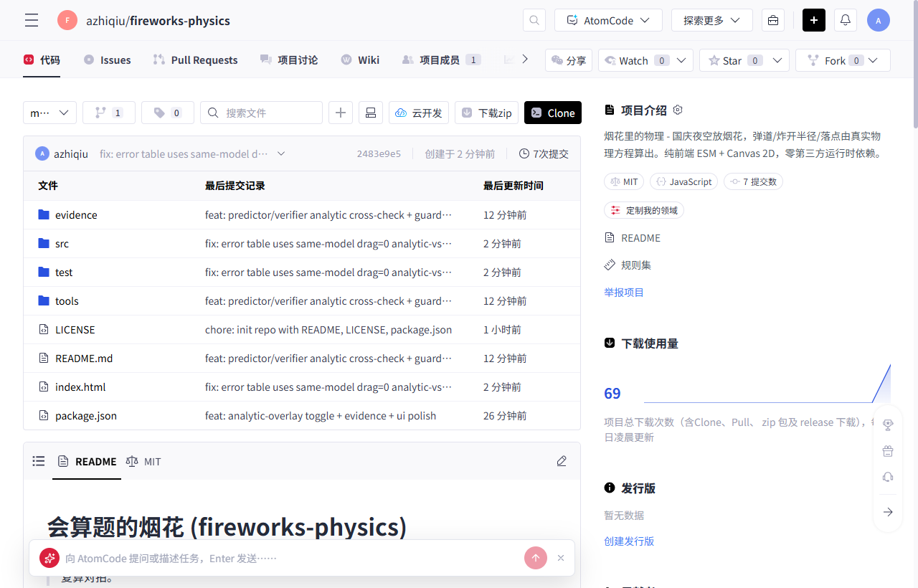Open the evidence folder
Viewport: 918px width, 588px height.
pyautogui.click(x=76, y=215)
